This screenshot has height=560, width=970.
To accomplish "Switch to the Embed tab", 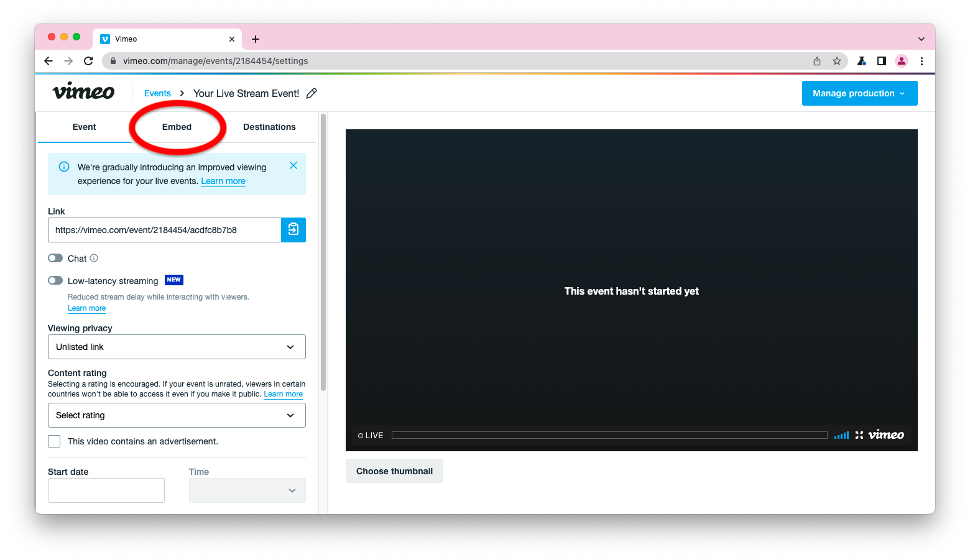I will coord(177,127).
